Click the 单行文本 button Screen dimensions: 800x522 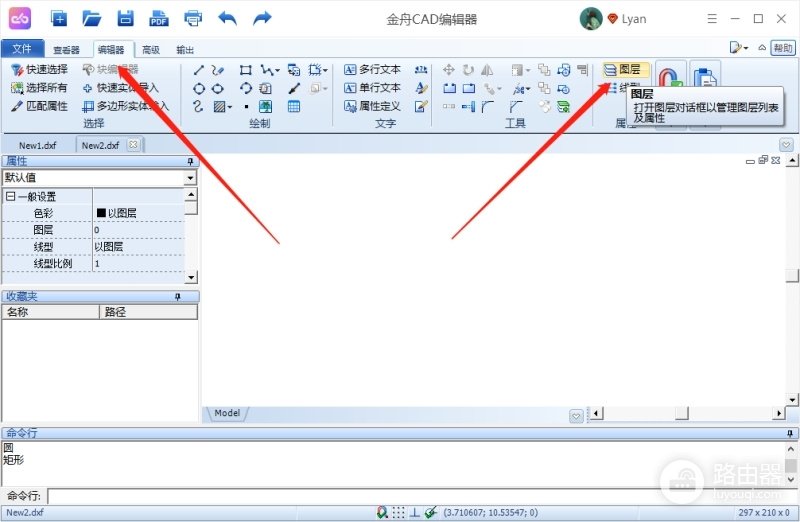(x=372, y=88)
